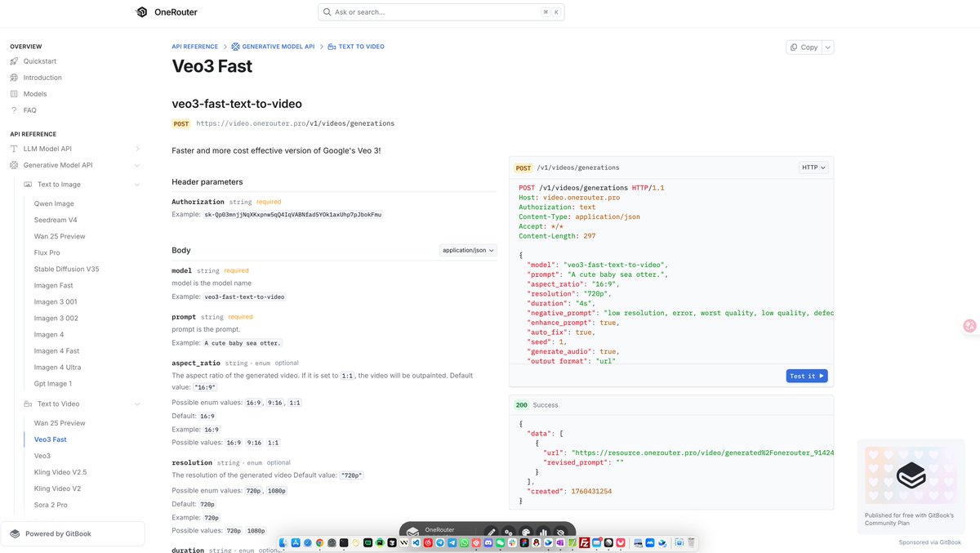Viewport: 980px width, 553px height.
Task: Collapse the Generative Model API section chevron
Action: pos(137,165)
